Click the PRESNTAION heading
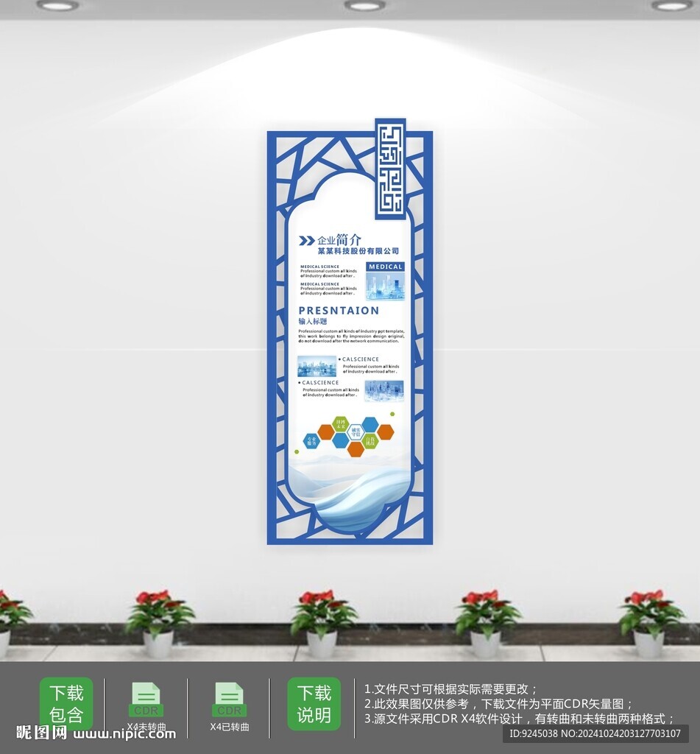The height and width of the screenshot is (754, 700). click(x=339, y=311)
